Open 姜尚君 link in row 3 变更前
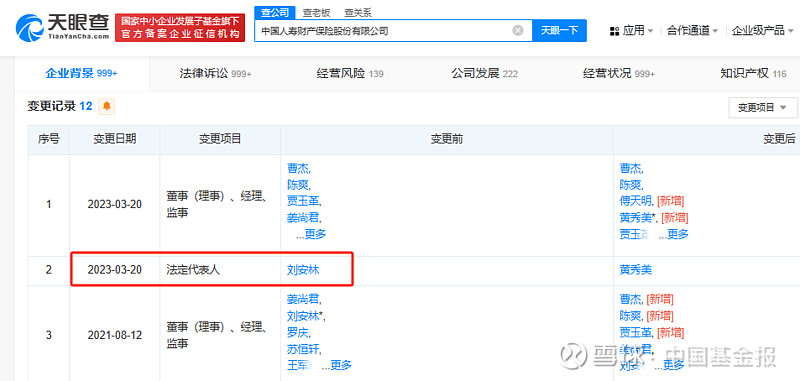 point(303,299)
